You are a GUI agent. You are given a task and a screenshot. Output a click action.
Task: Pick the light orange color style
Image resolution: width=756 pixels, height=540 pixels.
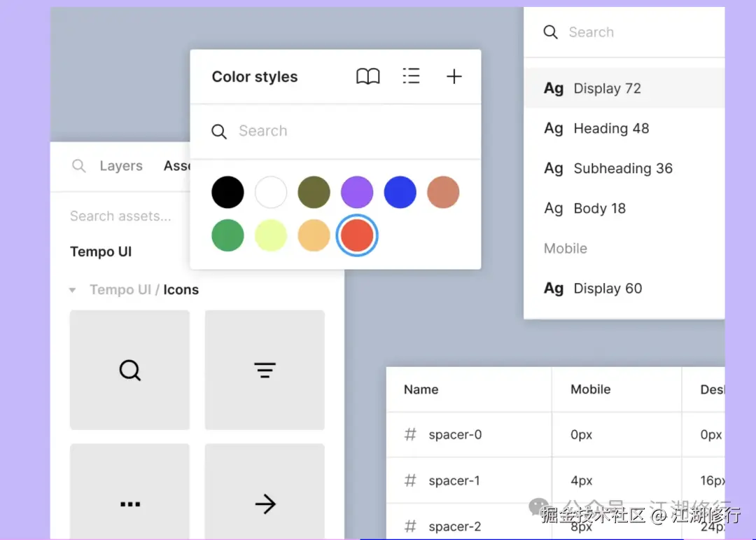coord(314,235)
